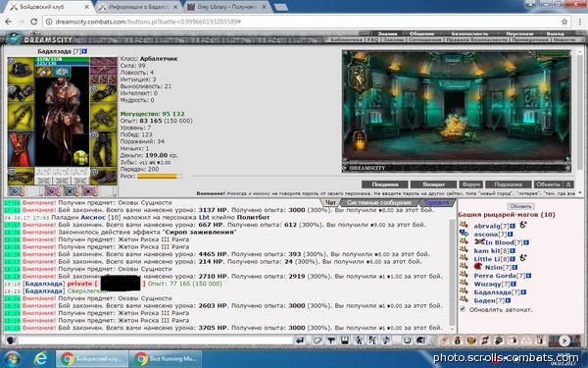
Task: Open the helmet equipment slot
Action: (21, 71)
